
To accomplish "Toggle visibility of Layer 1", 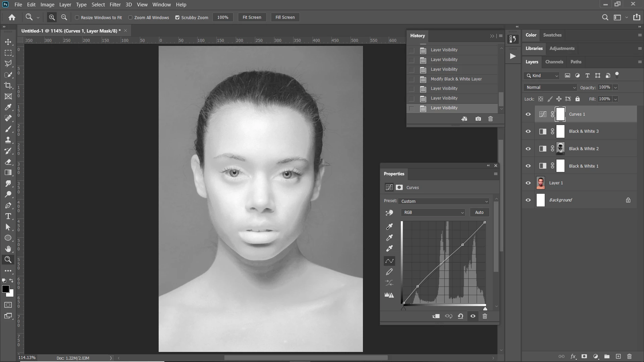I will pyautogui.click(x=528, y=183).
